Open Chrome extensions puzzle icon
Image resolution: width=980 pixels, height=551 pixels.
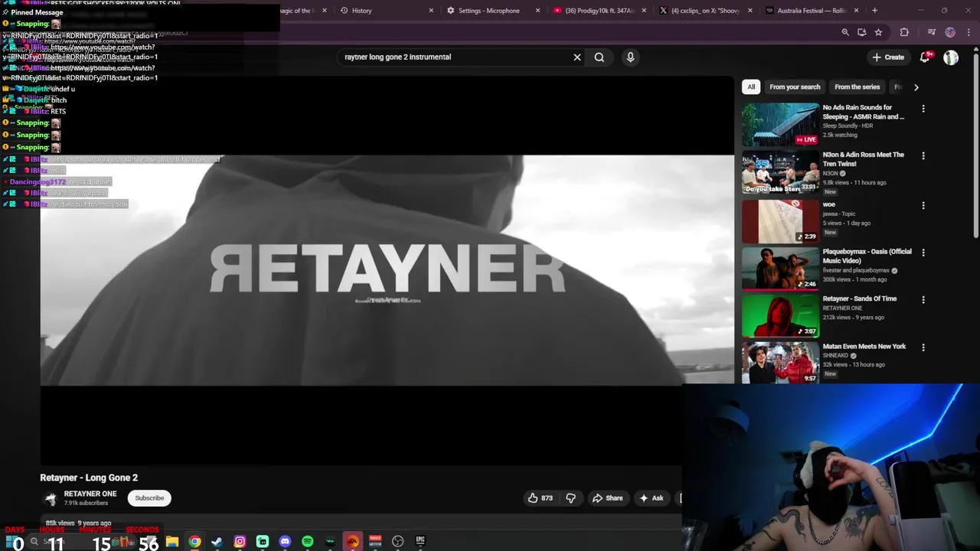pos(904,32)
